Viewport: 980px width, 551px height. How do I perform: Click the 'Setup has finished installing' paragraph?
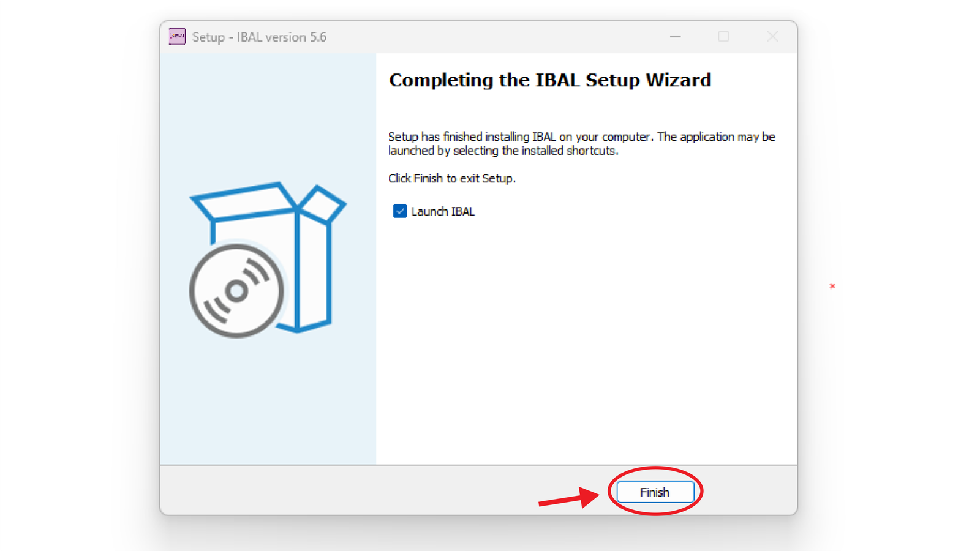pyautogui.click(x=581, y=143)
